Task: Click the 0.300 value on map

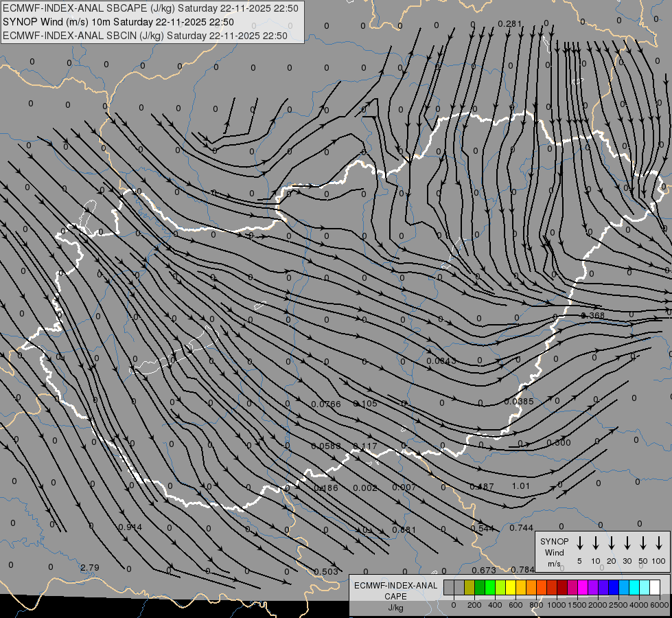Action: pyautogui.click(x=559, y=443)
